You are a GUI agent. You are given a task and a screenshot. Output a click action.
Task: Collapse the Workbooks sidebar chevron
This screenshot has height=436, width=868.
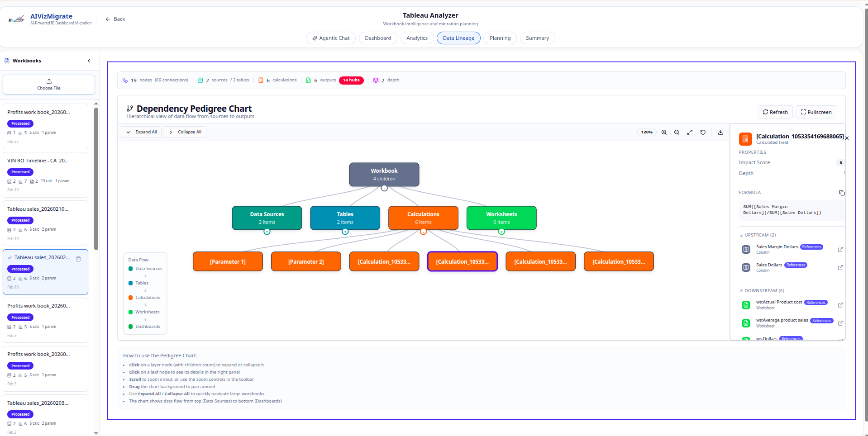coord(89,61)
